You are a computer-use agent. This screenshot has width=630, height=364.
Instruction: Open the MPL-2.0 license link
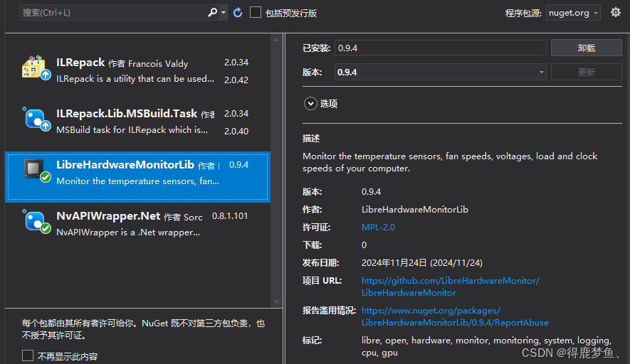(378, 227)
